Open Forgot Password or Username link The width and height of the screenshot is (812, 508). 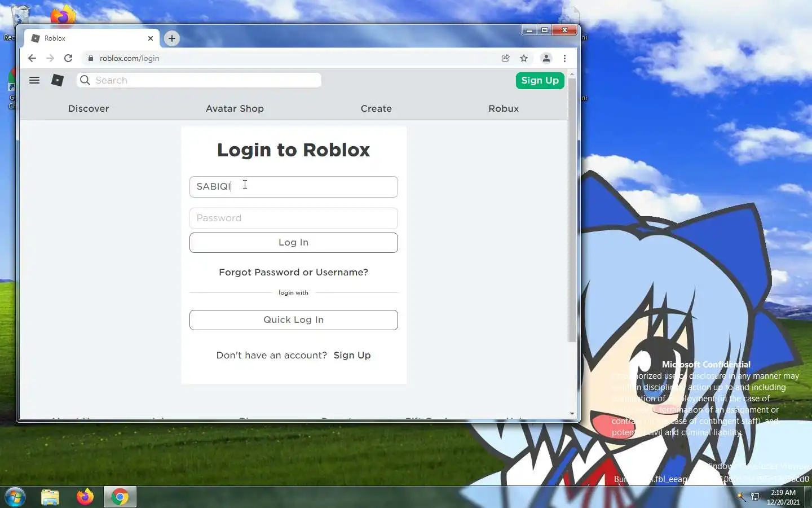(x=293, y=272)
